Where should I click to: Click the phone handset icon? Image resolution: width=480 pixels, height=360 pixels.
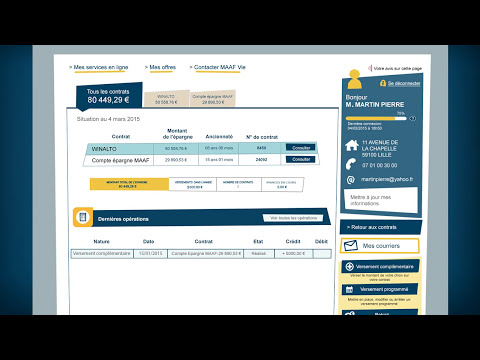tap(351, 164)
